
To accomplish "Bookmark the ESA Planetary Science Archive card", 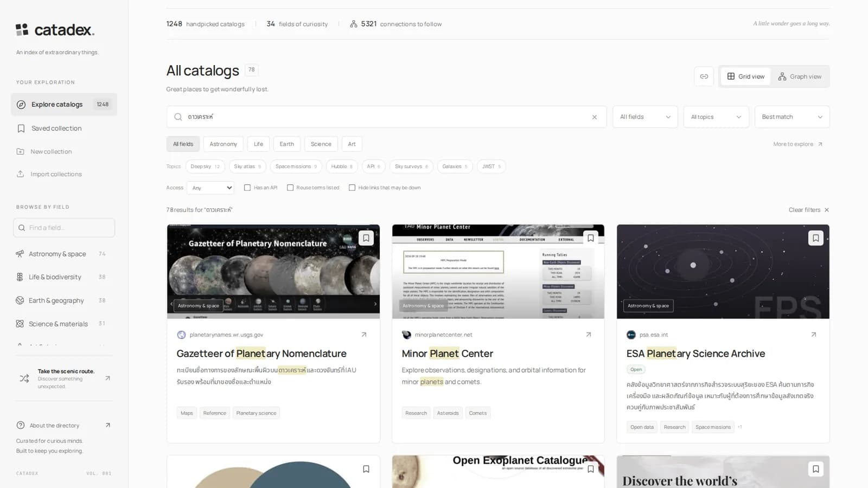I will click(x=815, y=238).
